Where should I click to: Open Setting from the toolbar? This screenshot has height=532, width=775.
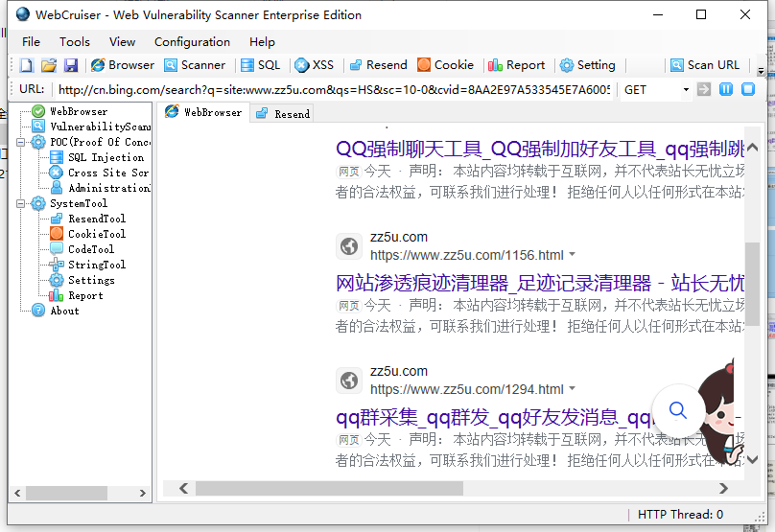coord(588,65)
